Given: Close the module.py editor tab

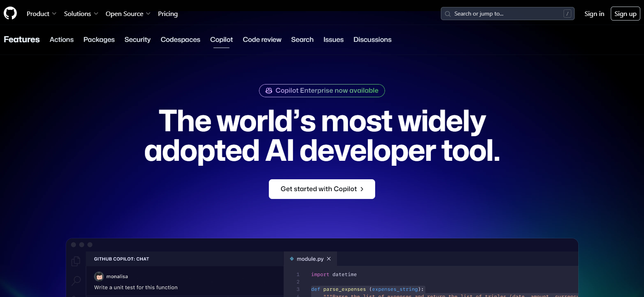Looking at the screenshot, I should (x=329, y=259).
